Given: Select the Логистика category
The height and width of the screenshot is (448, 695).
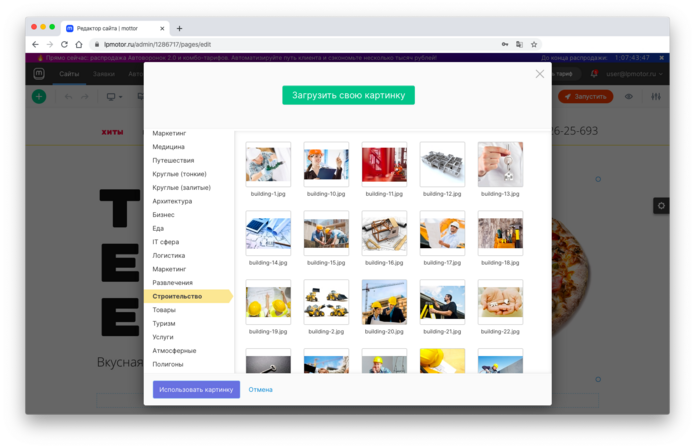Looking at the screenshot, I should 169,256.
